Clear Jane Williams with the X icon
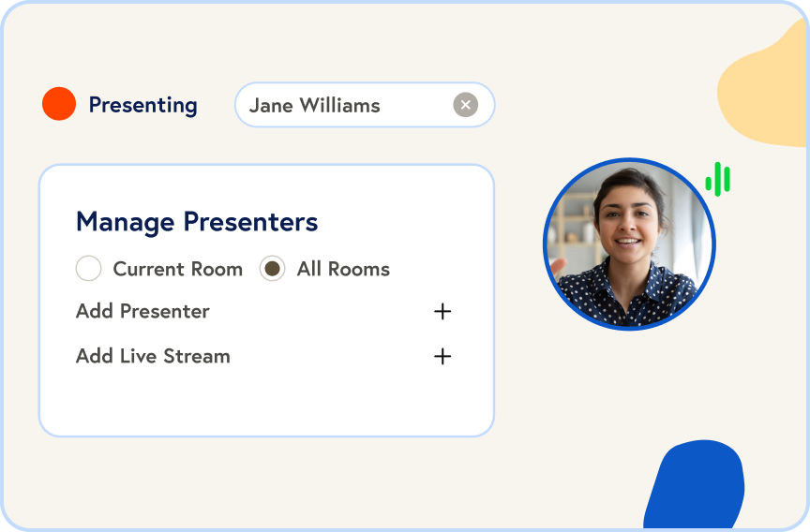Image resolution: width=810 pixels, height=532 pixels. [465, 105]
